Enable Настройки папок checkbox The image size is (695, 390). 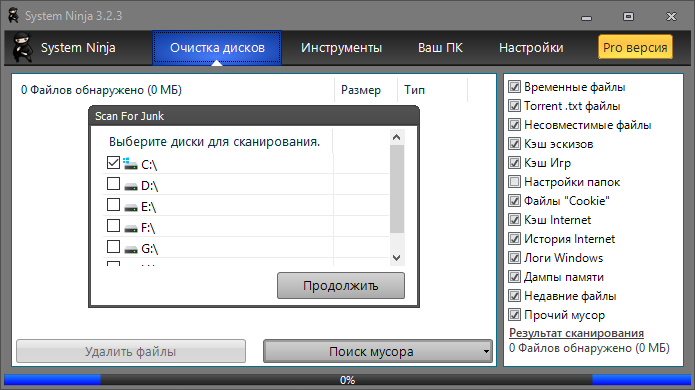tap(514, 182)
